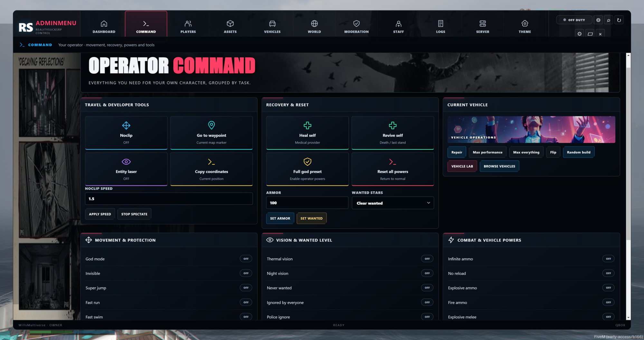
Task: Click the refresh arrow icon in the header
Action: (619, 20)
